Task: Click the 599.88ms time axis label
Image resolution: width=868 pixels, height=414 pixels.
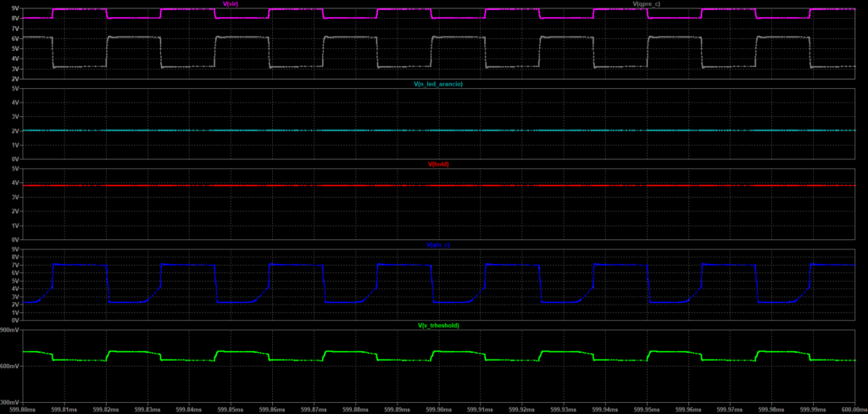Action: click(x=355, y=410)
